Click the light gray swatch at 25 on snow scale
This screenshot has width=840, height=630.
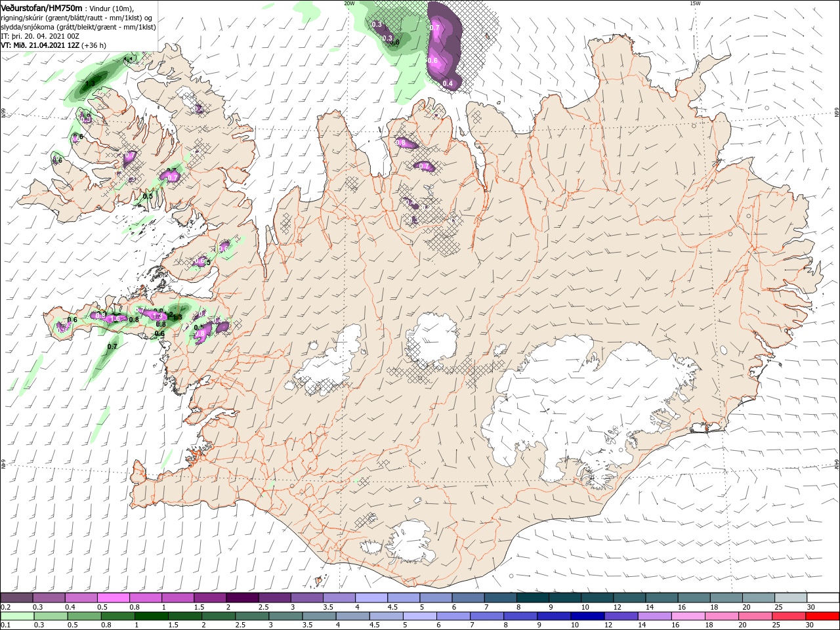[791, 598]
